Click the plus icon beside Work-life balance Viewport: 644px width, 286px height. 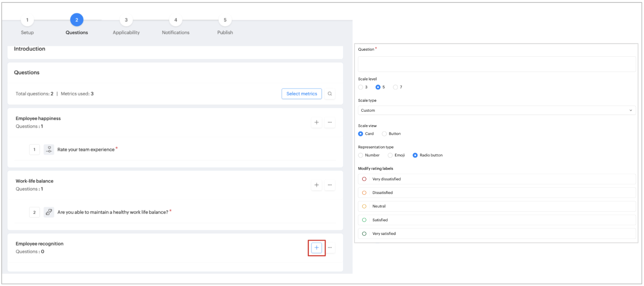(x=316, y=185)
